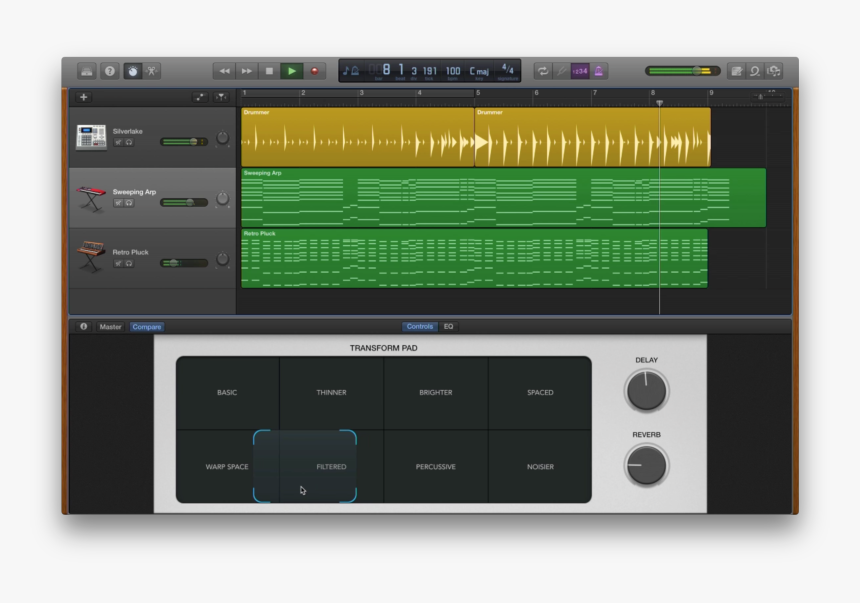Click the Master button
Viewport: 860px width, 603px height.
[110, 326]
